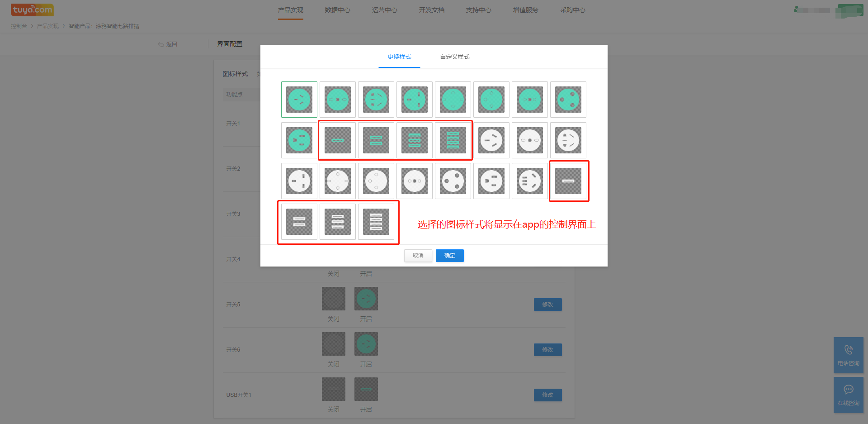Open 电话咨询 phone consultation
This screenshot has width=868, height=424.
848,355
